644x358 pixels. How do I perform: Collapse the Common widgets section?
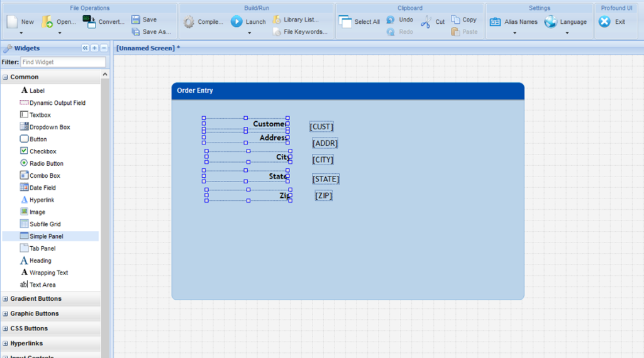[6, 77]
